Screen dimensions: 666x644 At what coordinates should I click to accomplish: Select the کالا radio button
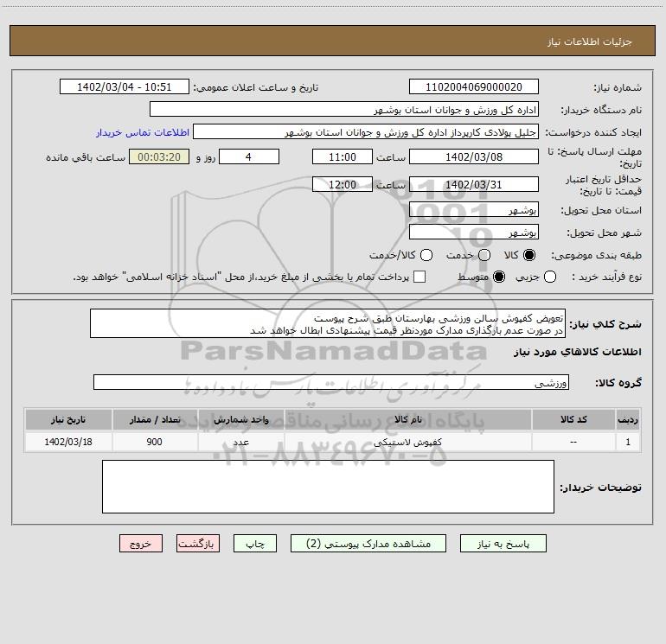point(529,255)
